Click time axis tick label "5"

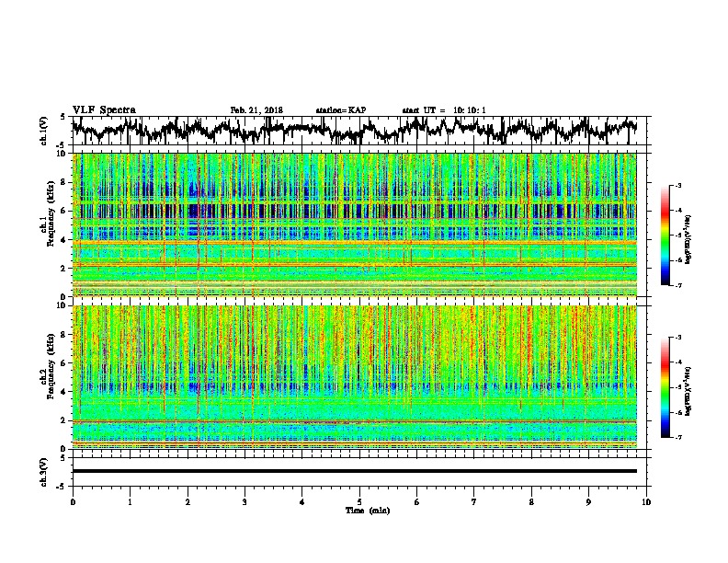point(359,502)
